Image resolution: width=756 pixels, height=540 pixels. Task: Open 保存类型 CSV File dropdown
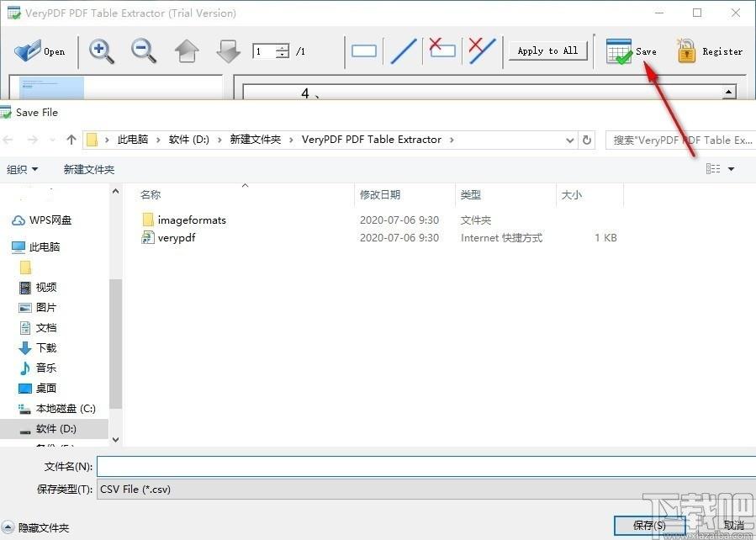[426, 489]
